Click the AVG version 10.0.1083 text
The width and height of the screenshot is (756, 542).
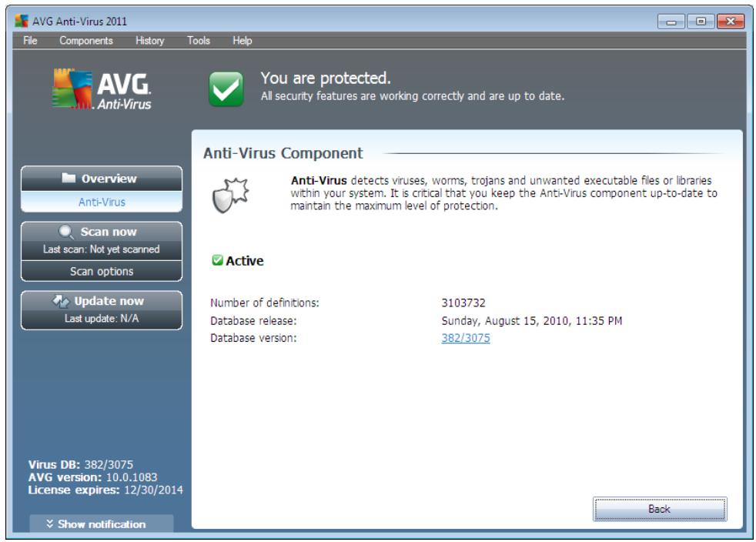click(92, 477)
